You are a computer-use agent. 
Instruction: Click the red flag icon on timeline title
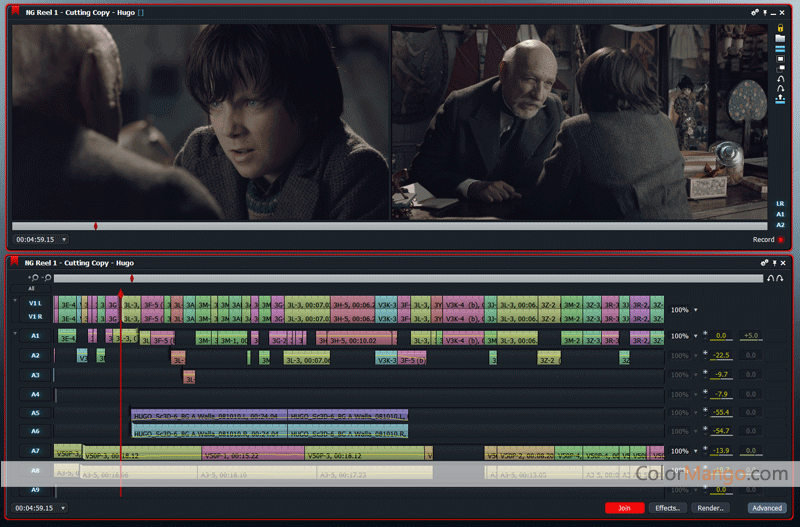click(14, 262)
